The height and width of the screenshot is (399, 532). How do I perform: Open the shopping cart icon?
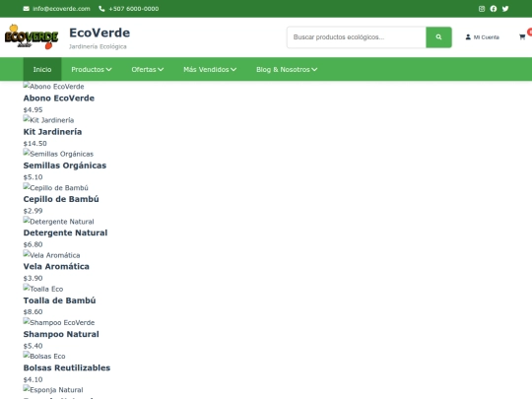522,37
